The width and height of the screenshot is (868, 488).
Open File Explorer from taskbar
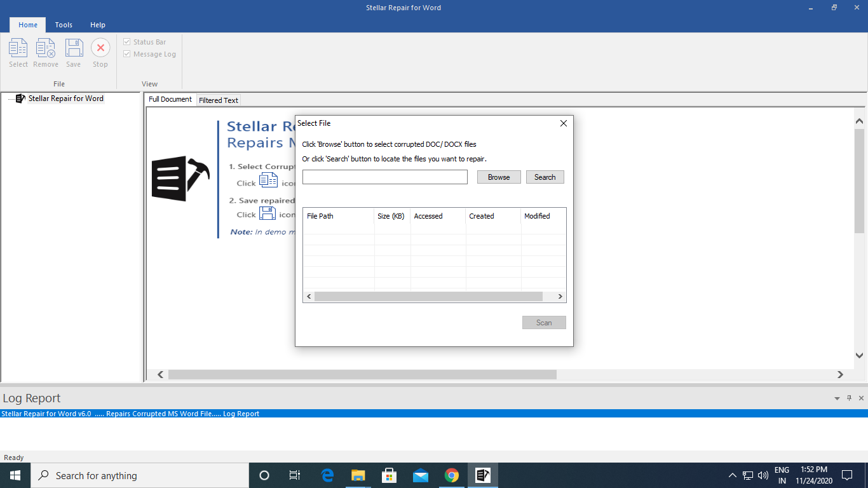(358, 475)
